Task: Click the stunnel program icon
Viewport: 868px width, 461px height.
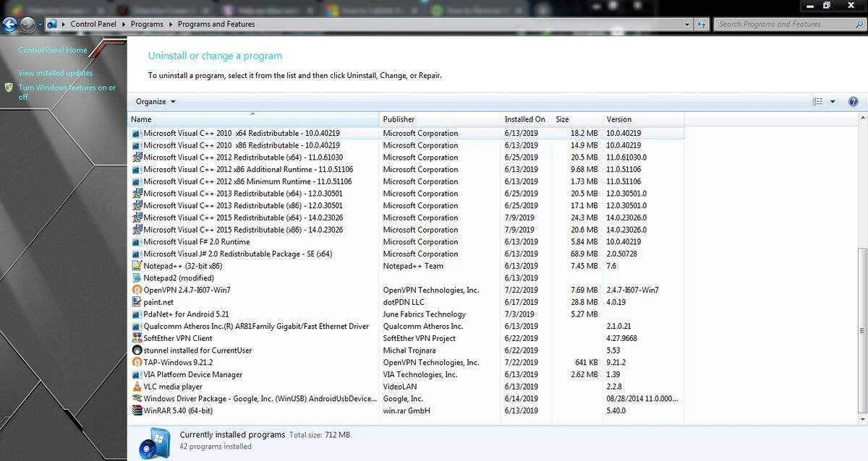Action: coord(137,350)
